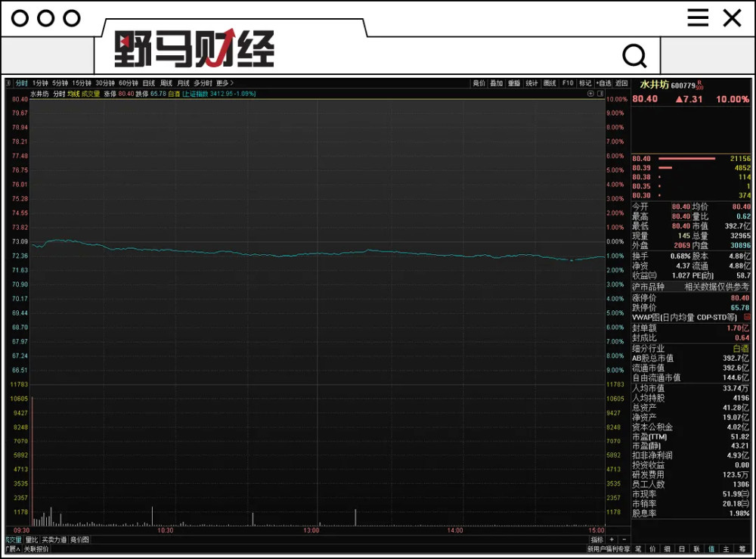Select the 主 tab in bottom-right bar
The image size is (756, 559).
click(x=726, y=549)
